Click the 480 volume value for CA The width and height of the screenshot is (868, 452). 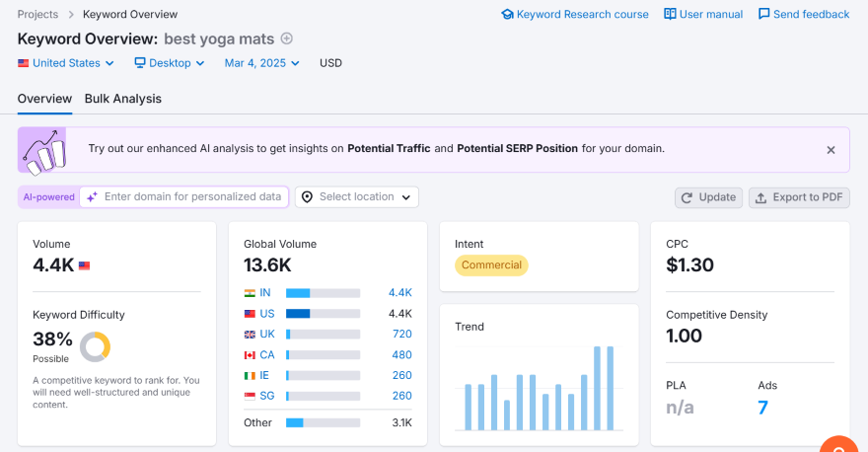(x=401, y=355)
